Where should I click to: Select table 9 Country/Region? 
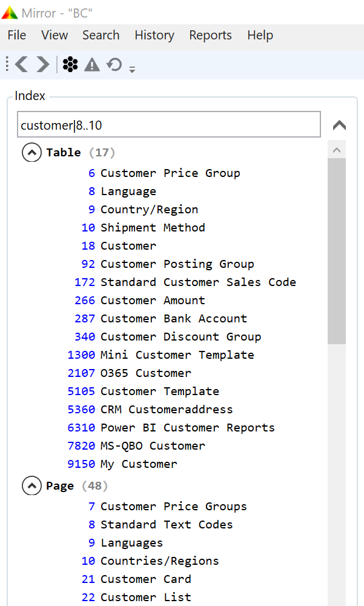pos(143,210)
